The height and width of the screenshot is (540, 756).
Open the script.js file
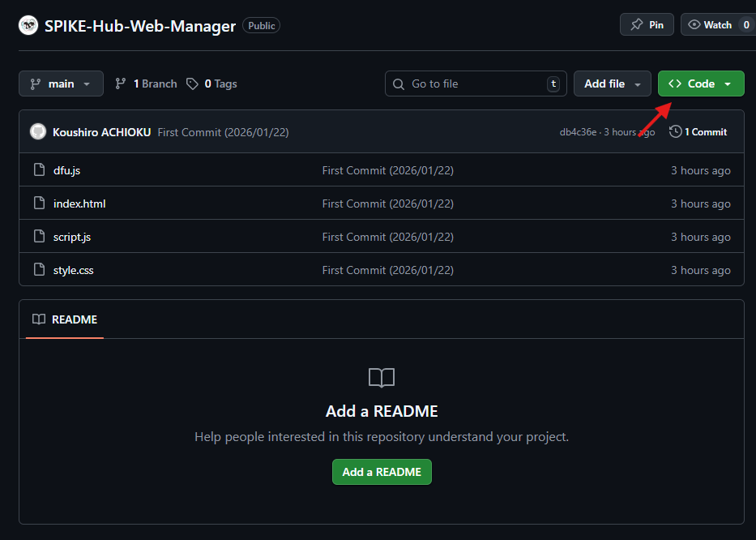click(72, 237)
